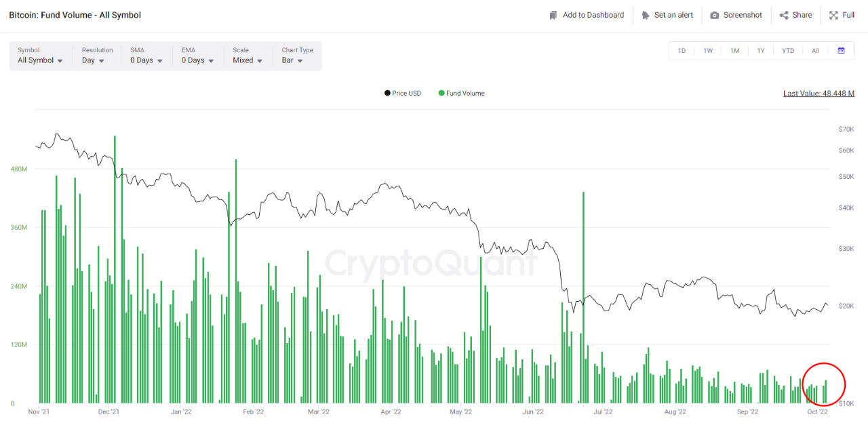Click the Set an alert bell icon
This screenshot has width=868, height=421.
pos(646,15)
